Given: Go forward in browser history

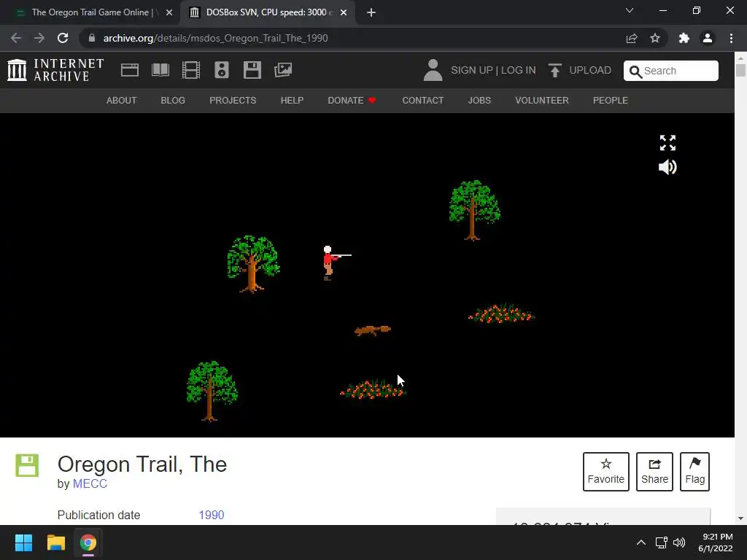Looking at the screenshot, I should coord(39,38).
